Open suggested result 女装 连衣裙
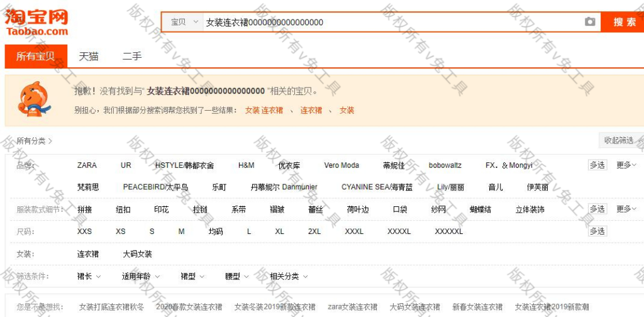This screenshot has height=317, width=644. coord(264,110)
